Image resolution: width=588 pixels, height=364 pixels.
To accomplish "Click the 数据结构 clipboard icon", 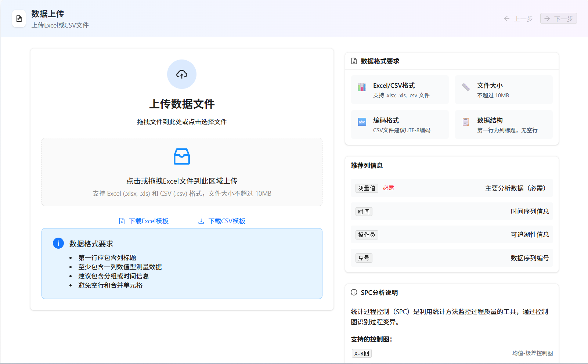I will tap(466, 122).
